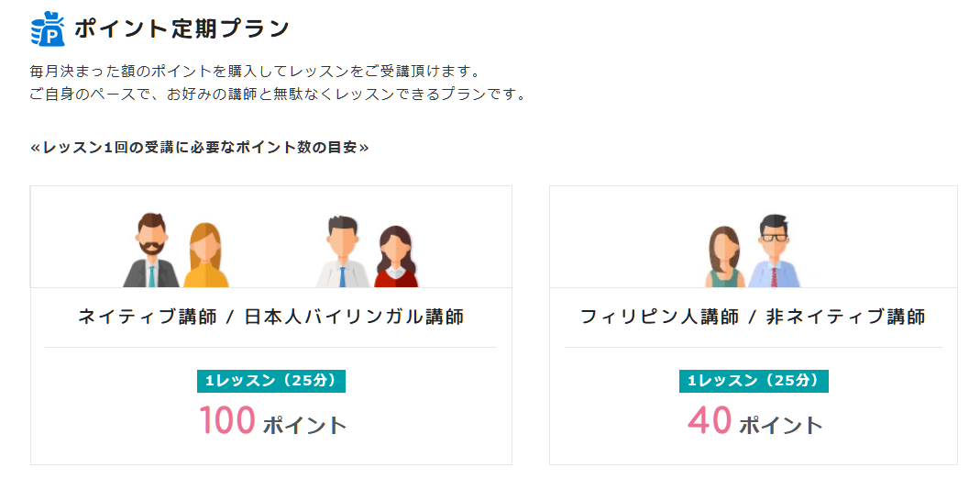
Task: Click the blue point coin icon
Action: (x=48, y=29)
